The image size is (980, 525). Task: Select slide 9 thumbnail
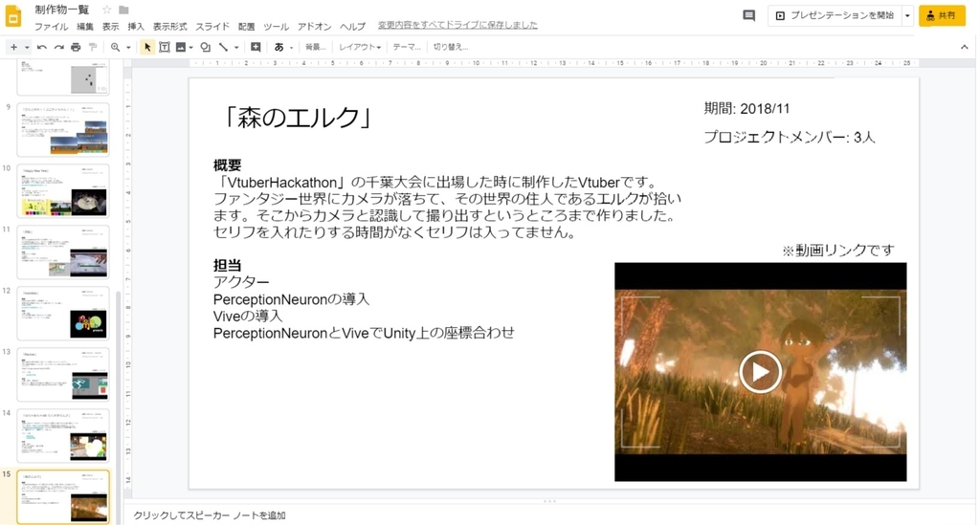pyautogui.click(x=63, y=129)
